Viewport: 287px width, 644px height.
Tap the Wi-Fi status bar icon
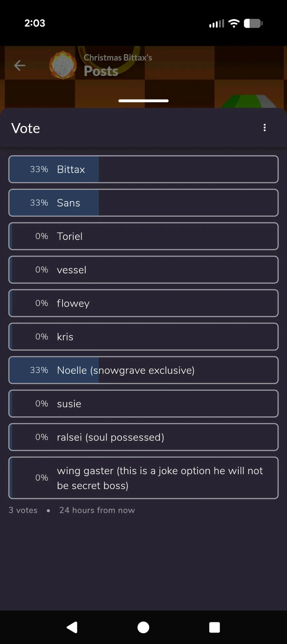point(234,23)
